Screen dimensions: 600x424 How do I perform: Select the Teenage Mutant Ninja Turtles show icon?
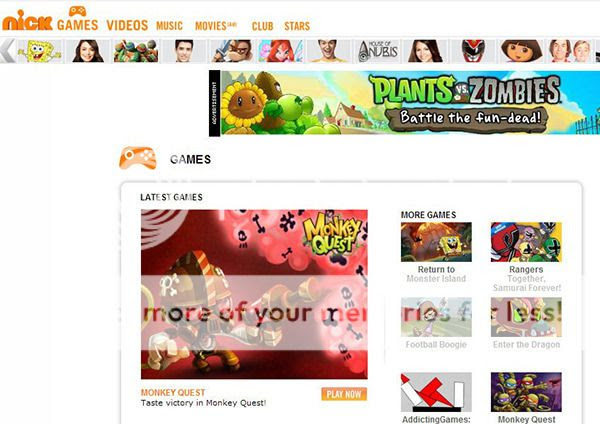136,51
